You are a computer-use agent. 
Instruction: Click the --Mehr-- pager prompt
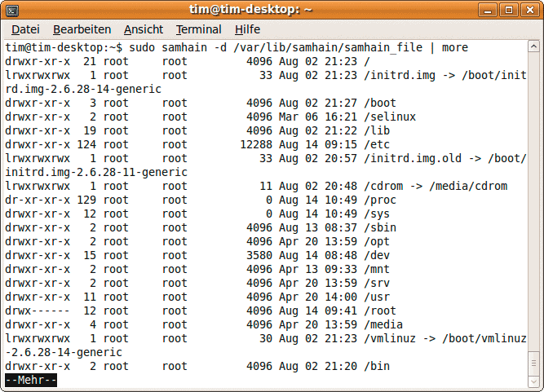pyautogui.click(x=31, y=380)
